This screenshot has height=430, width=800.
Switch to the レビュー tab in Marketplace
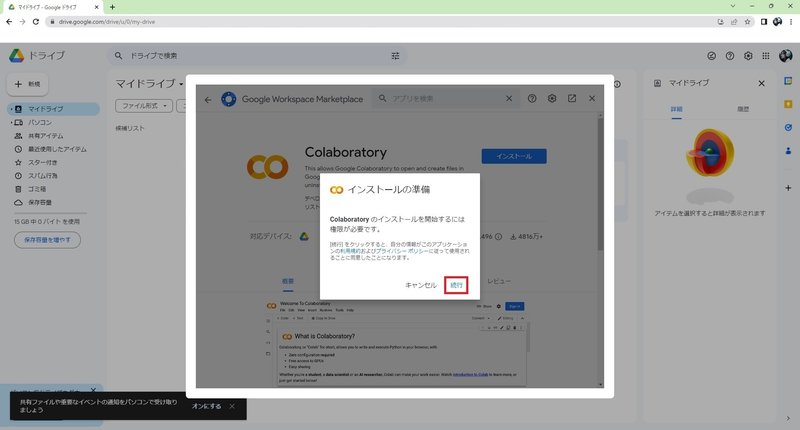(x=498, y=281)
